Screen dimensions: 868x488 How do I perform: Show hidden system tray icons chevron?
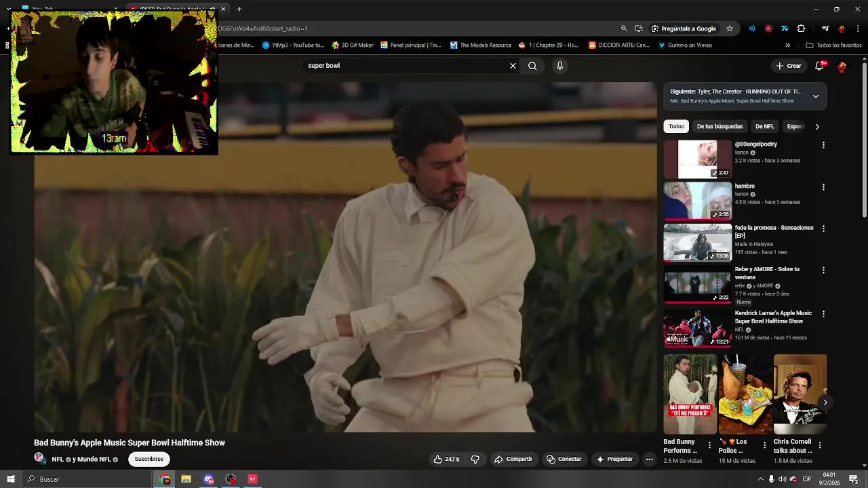pos(760,479)
